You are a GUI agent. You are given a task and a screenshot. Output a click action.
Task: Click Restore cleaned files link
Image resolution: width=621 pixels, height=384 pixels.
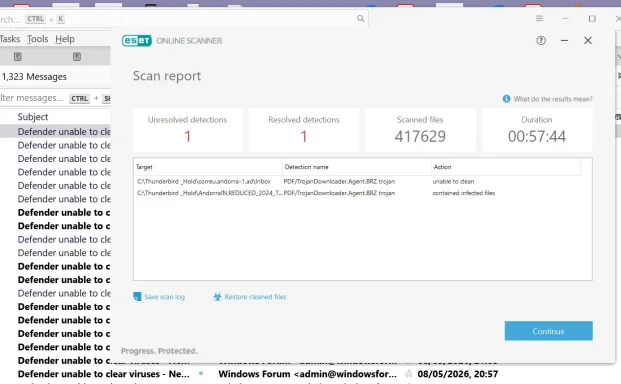click(x=255, y=297)
